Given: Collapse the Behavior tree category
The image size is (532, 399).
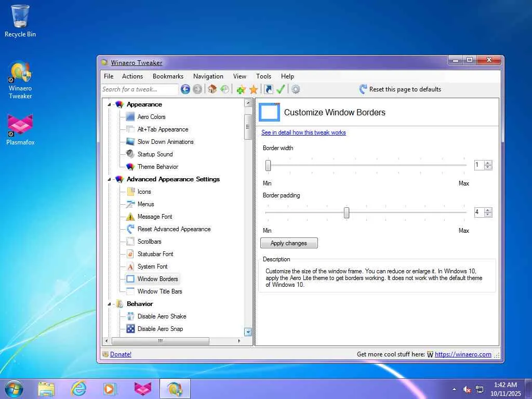Looking at the screenshot, I should click(109, 304).
